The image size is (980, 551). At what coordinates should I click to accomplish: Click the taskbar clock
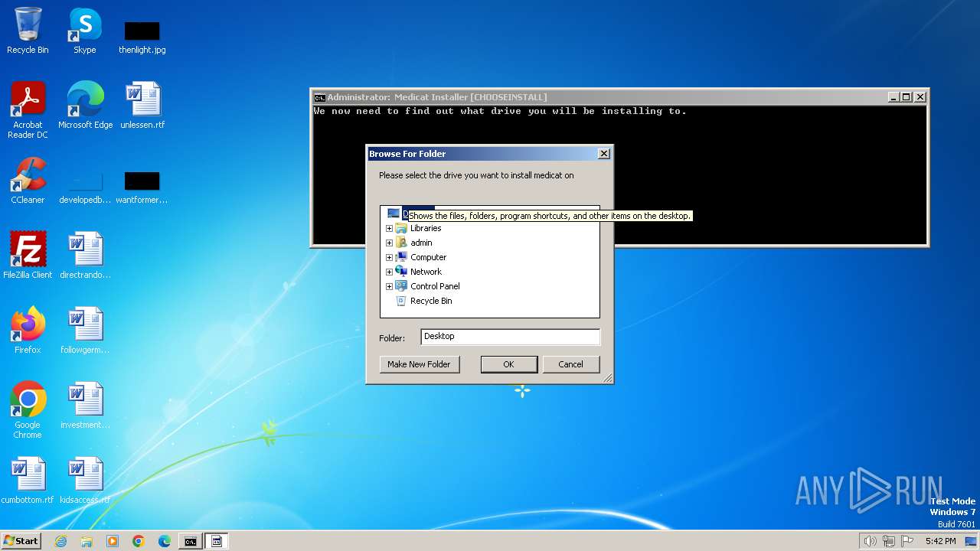(940, 541)
